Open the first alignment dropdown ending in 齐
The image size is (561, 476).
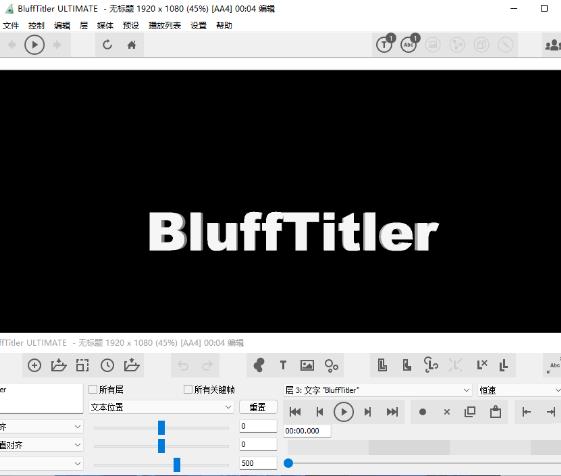coord(41,427)
